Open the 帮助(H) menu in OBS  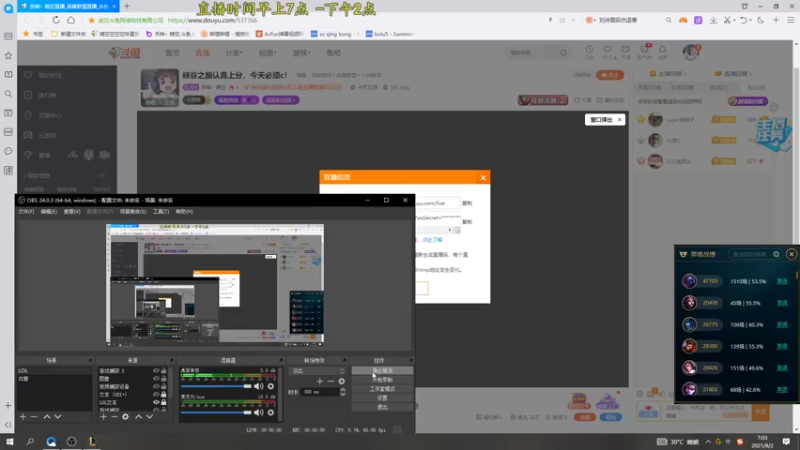(x=184, y=211)
